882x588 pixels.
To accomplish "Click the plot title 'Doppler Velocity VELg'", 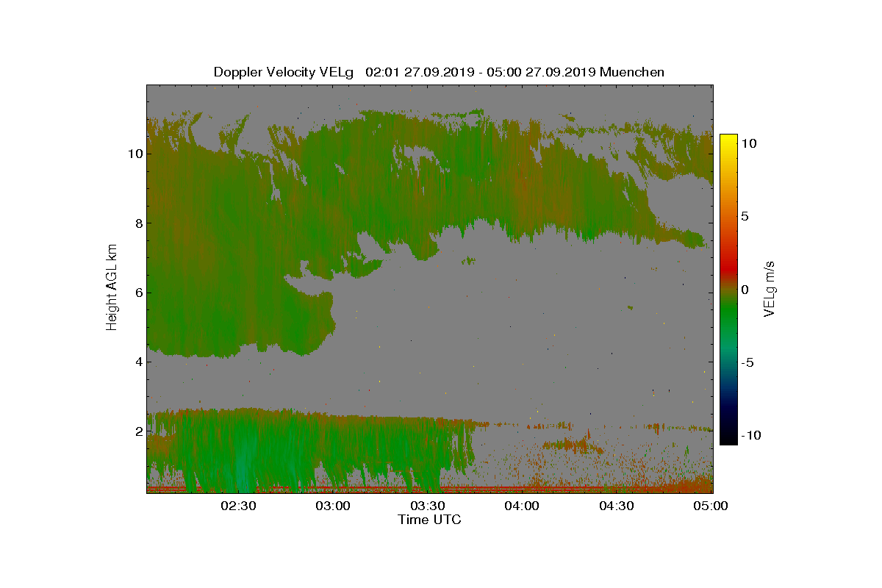I will (x=284, y=72).
